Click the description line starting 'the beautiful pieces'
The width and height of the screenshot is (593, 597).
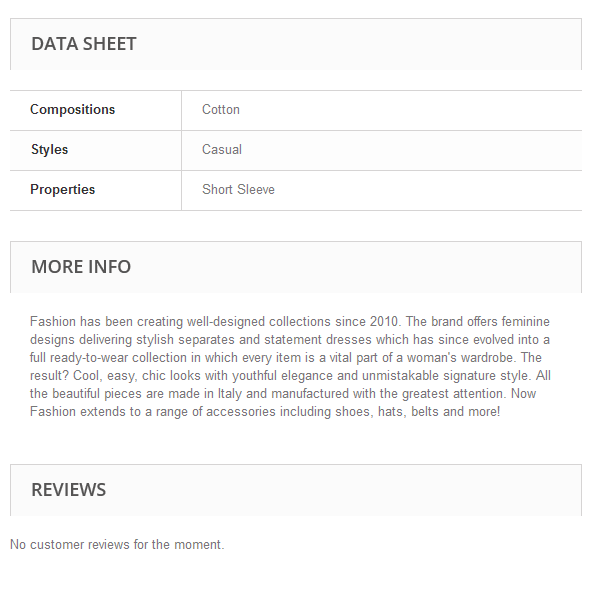[283, 393]
